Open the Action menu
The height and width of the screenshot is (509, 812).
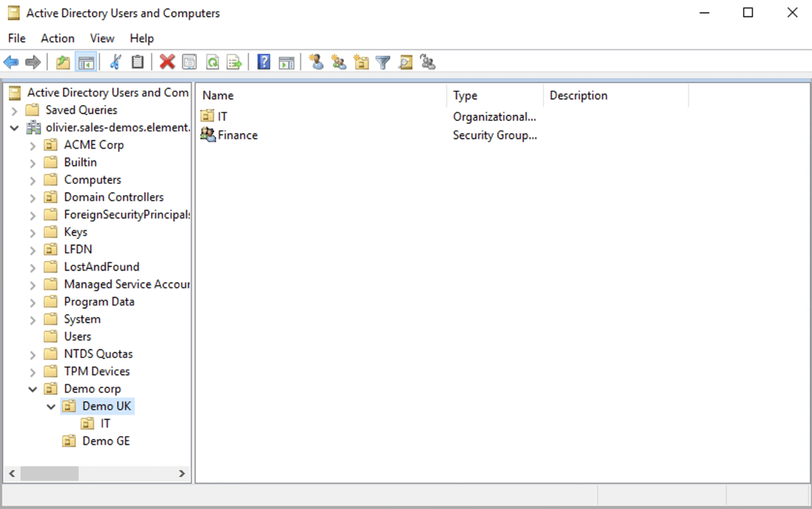point(57,38)
